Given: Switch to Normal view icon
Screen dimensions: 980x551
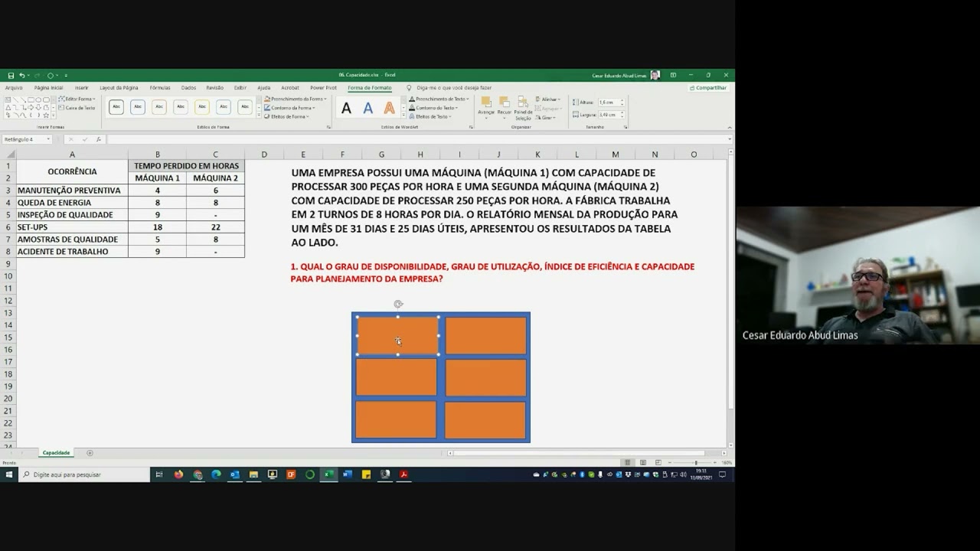Looking at the screenshot, I should pos(628,462).
